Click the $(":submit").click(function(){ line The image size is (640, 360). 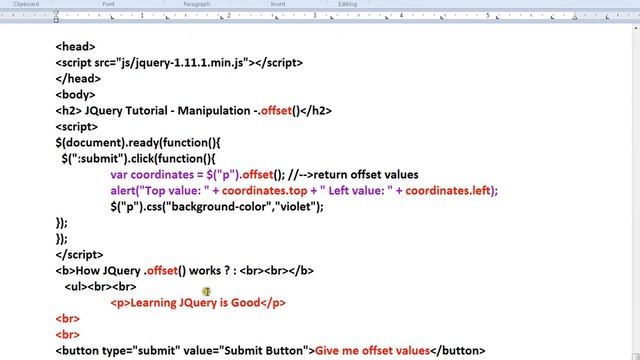pos(138,158)
